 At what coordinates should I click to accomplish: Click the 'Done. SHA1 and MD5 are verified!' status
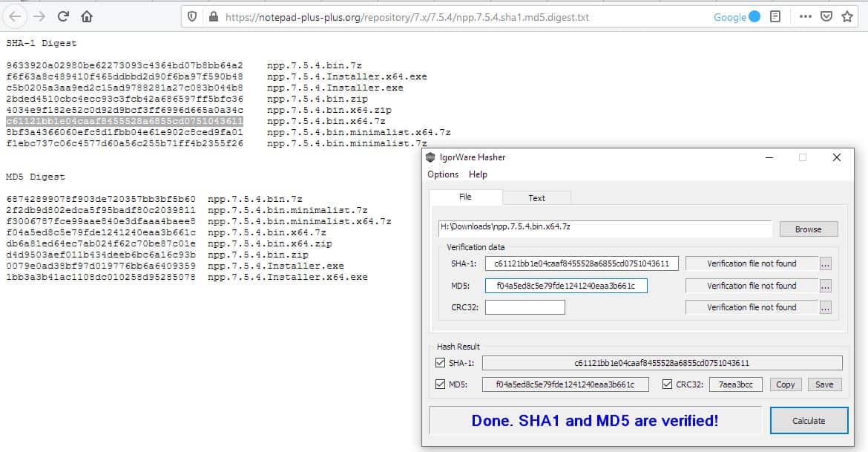595,421
